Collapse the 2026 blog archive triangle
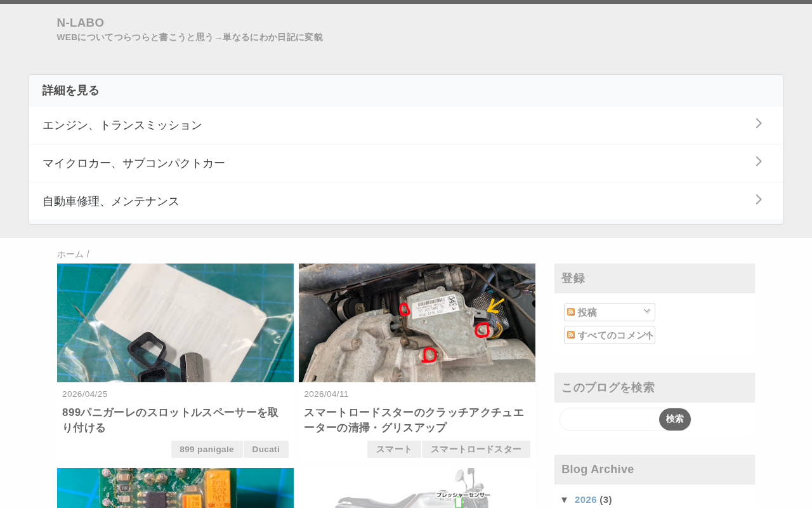812x508 pixels. 565,500
